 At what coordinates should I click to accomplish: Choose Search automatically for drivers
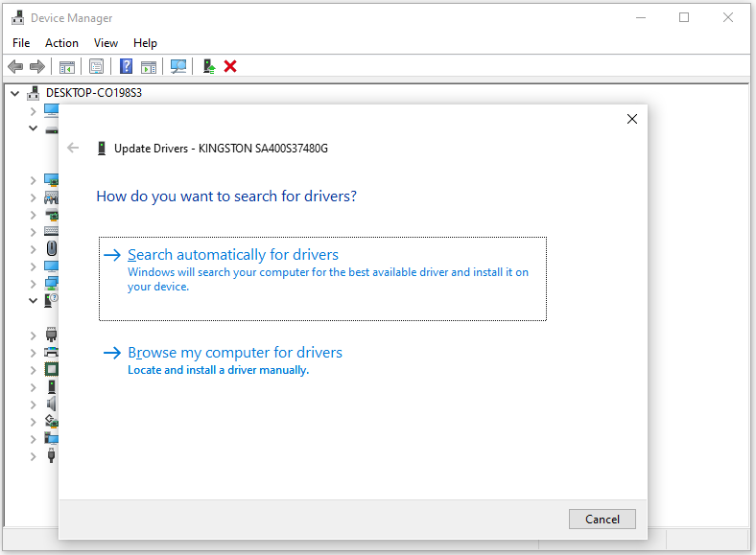(x=322, y=279)
